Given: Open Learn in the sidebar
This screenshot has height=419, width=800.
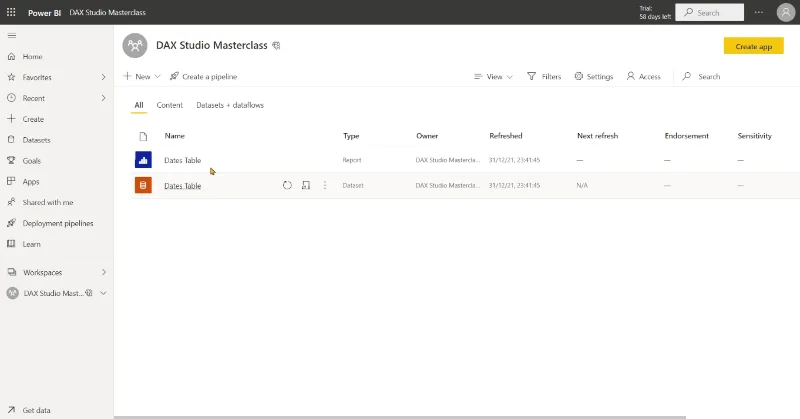Looking at the screenshot, I should pos(31,244).
